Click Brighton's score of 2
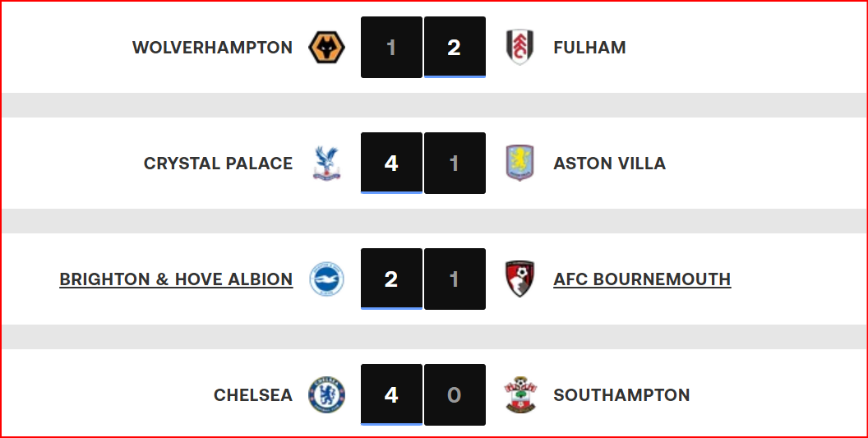The height and width of the screenshot is (438, 868). [391, 279]
